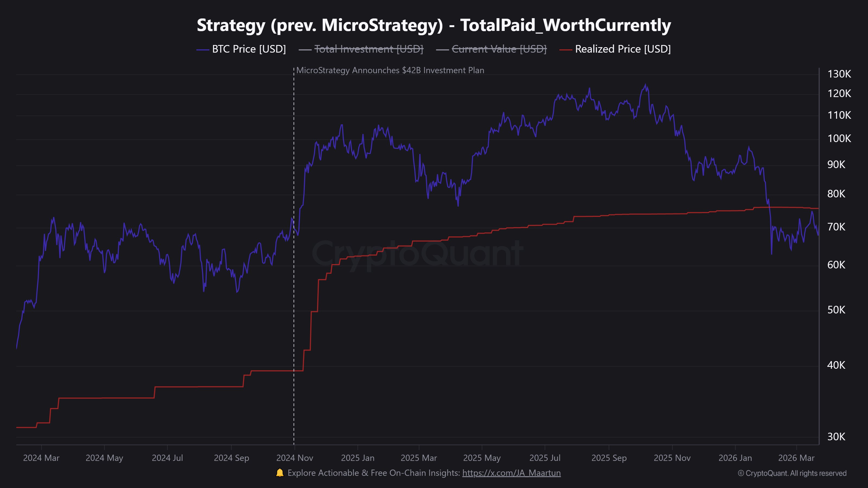Viewport: 868px width, 488px height.
Task: Click the 2024 May x-axis label
Action: [x=104, y=458]
